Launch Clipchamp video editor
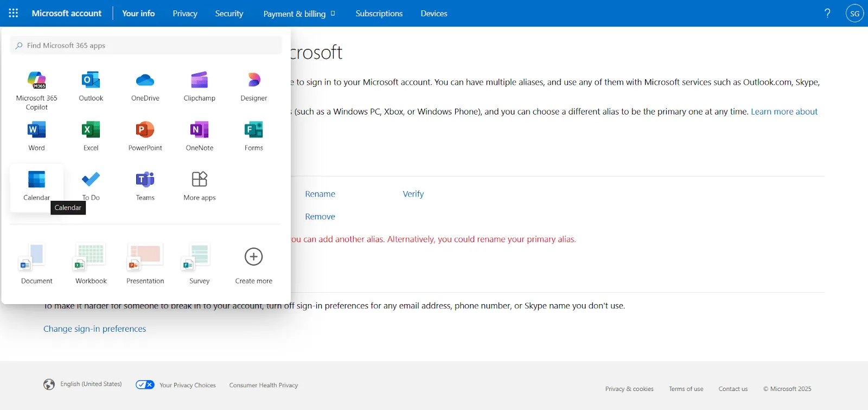Screen dimensions: 868x410 coord(199,86)
